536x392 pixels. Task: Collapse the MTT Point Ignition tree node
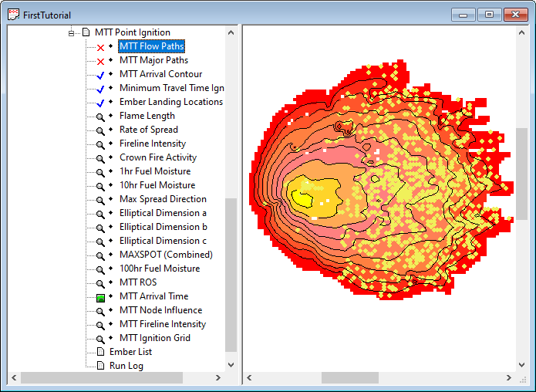72,33
